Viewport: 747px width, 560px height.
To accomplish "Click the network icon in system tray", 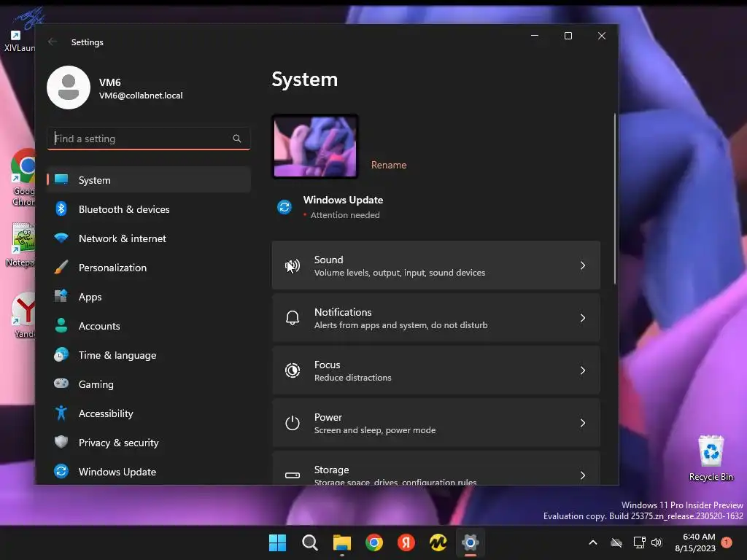I will (x=639, y=542).
